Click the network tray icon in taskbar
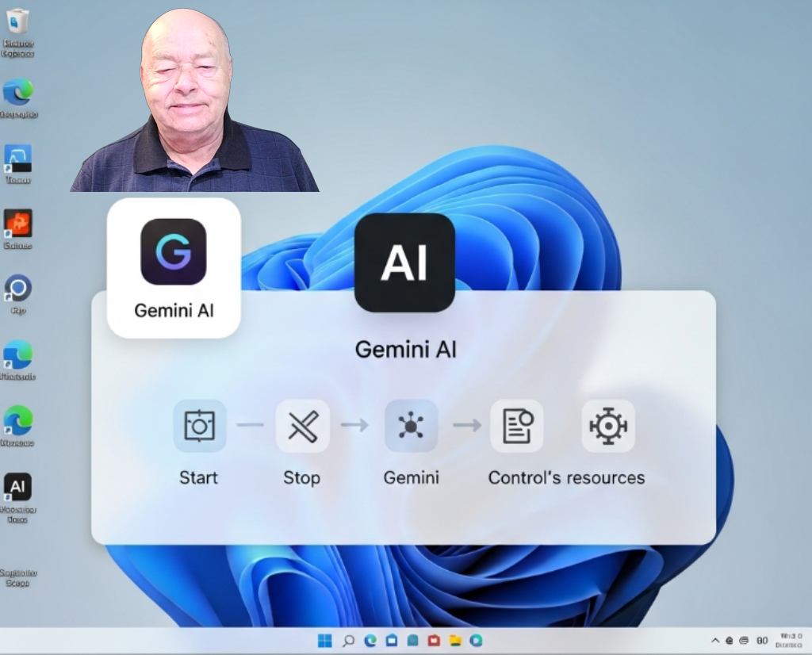Image resolution: width=812 pixels, height=655 pixels. click(744, 641)
